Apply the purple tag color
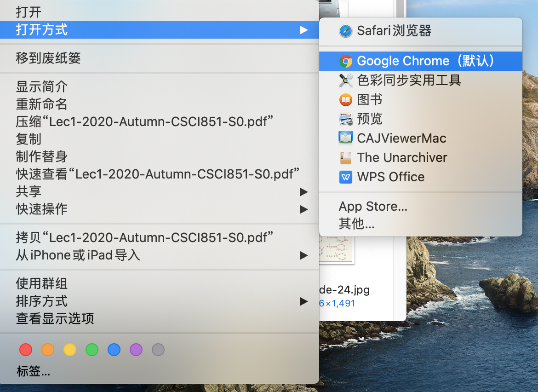This screenshot has height=392, width=538. pyautogui.click(x=136, y=350)
